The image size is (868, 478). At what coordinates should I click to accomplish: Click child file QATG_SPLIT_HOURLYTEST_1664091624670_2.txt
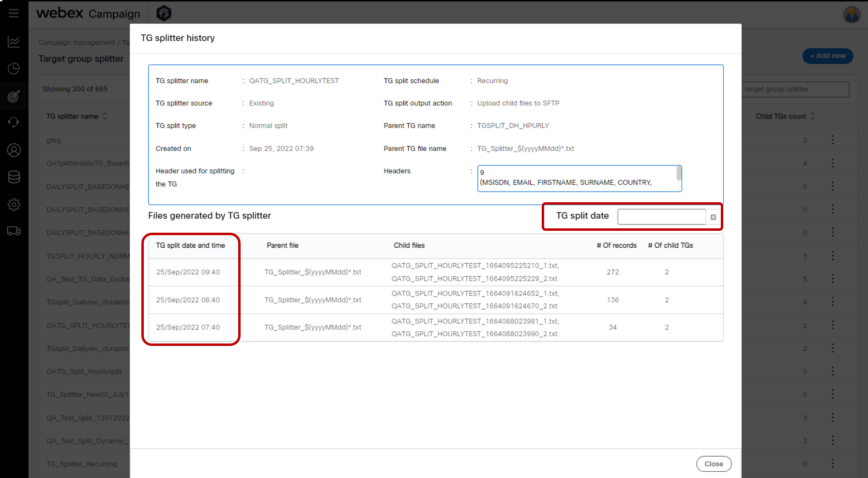click(474, 306)
